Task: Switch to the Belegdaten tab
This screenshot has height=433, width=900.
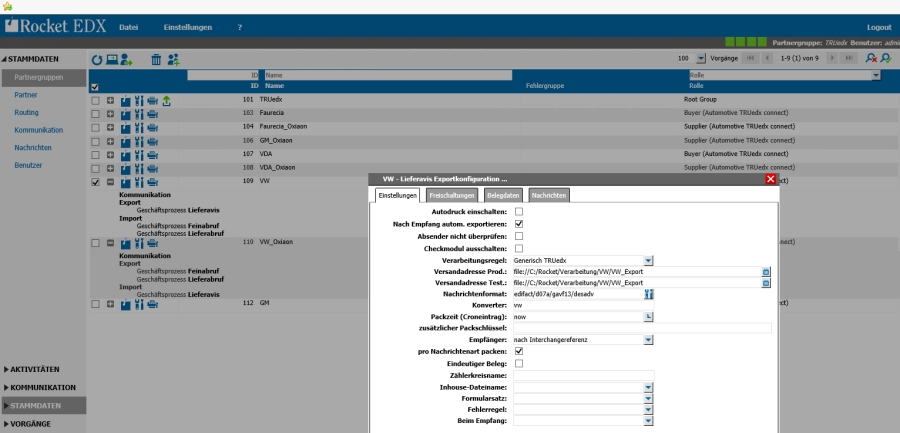Action: (503, 195)
